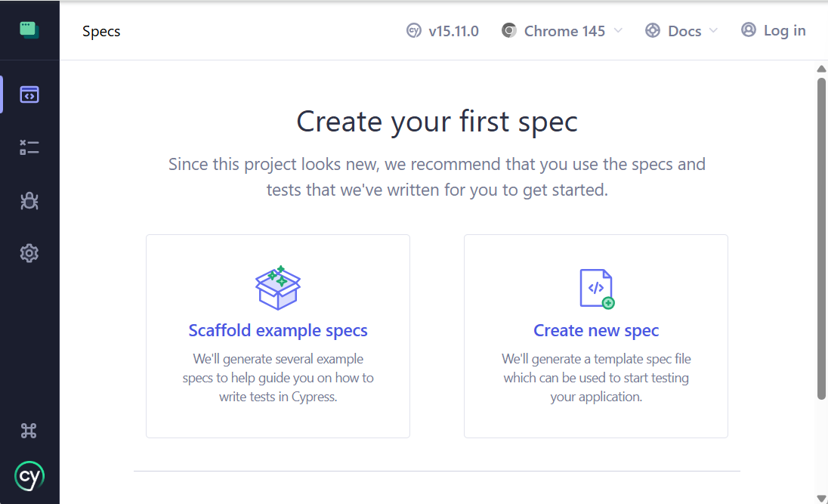This screenshot has height=504, width=828.
Task: Open the Specs page sidebar icon
Action: point(29,94)
